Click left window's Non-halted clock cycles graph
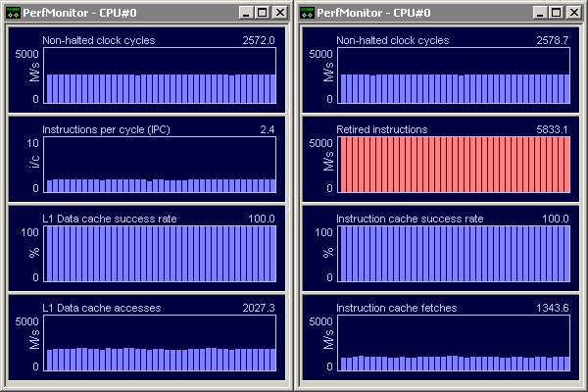 pos(160,75)
